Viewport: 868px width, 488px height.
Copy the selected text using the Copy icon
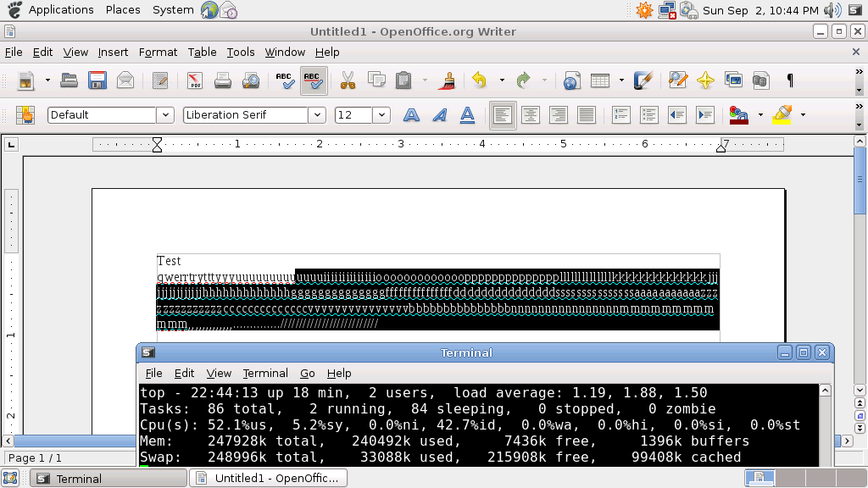[x=376, y=80]
